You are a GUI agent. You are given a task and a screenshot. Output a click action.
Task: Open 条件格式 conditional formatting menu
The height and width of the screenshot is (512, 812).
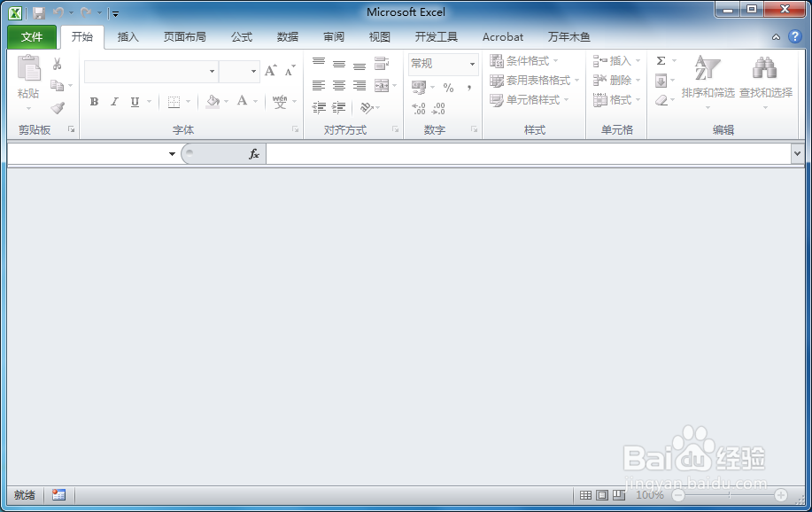[x=523, y=60]
